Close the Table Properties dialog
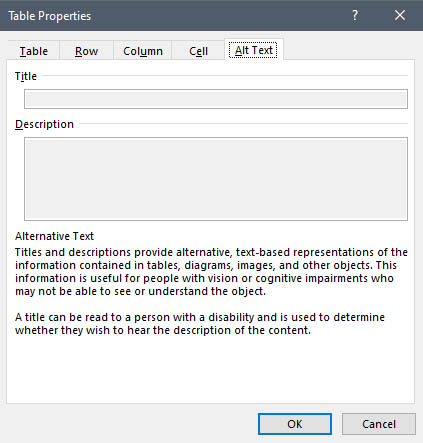 (x=400, y=15)
